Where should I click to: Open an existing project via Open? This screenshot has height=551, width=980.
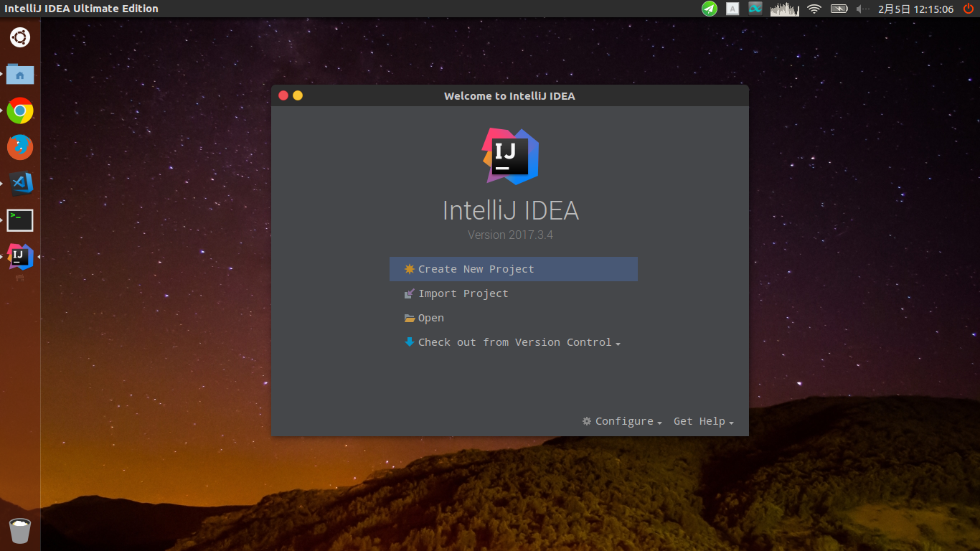430,318
